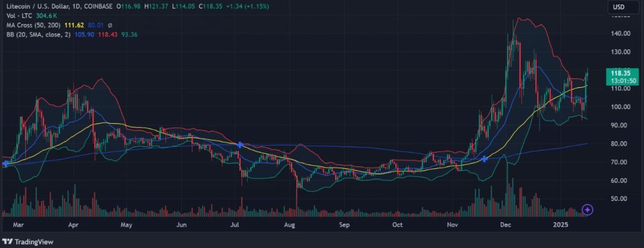Screen dimensions: 644x248
Task: Select the Vol · LTC indicator legend
Action: click(x=19, y=16)
